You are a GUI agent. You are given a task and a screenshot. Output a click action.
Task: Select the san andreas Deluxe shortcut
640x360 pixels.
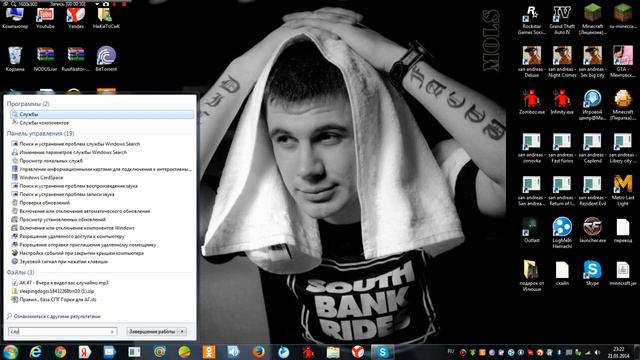coord(531,62)
